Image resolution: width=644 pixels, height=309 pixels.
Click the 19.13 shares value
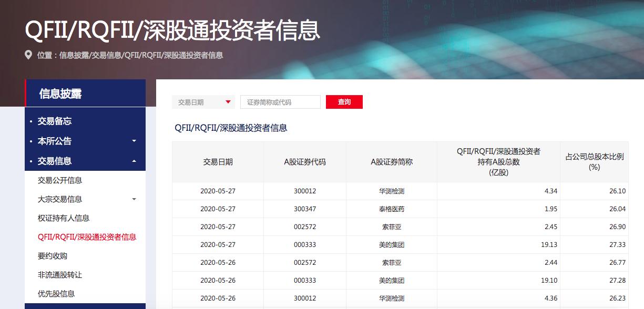pyautogui.click(x=549, y=245)
